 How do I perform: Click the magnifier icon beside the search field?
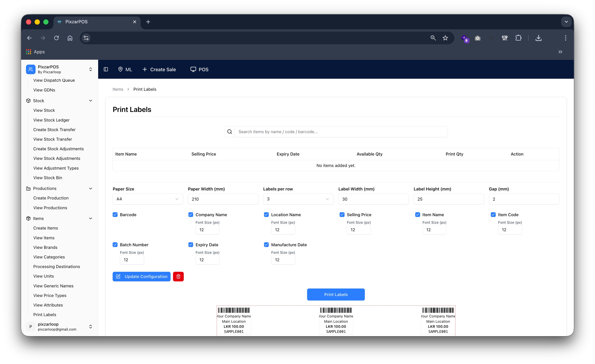coord(229,131)
